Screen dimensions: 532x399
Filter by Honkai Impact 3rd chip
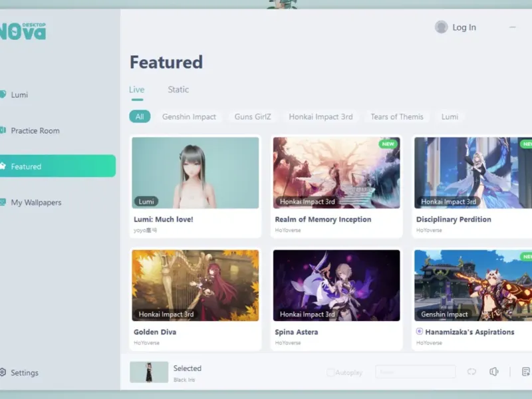click(x=321, y=117)
